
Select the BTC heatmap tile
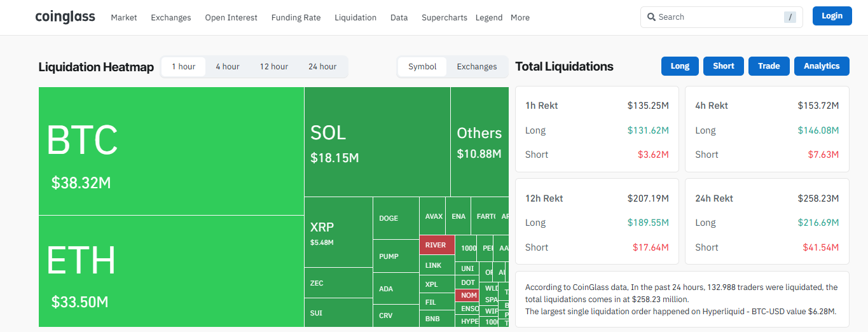(x=170, y=151)
